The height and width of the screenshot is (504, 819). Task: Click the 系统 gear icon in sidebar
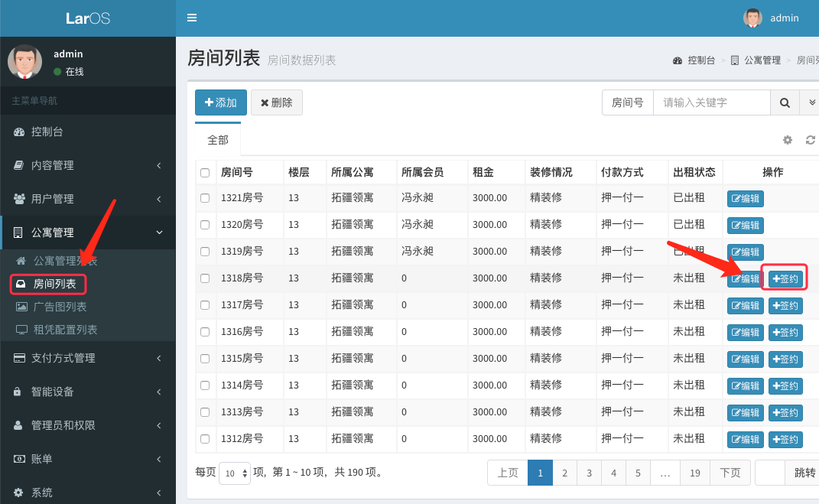[x=18, y=493]
